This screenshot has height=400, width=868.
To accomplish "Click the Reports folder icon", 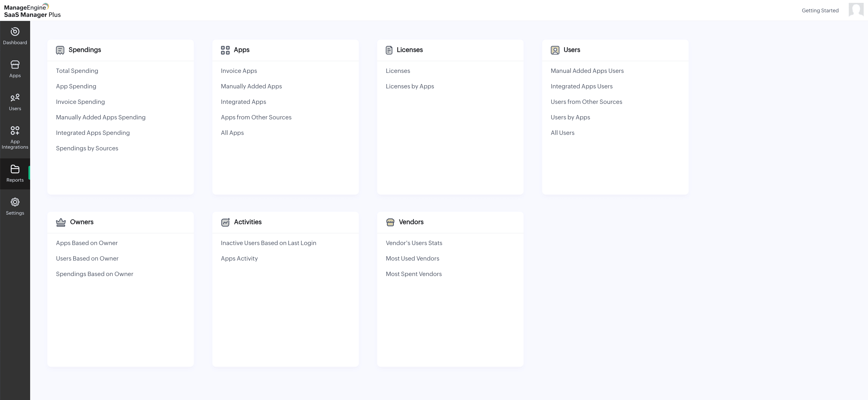I will pyautogui.click(x=15, y=169).
